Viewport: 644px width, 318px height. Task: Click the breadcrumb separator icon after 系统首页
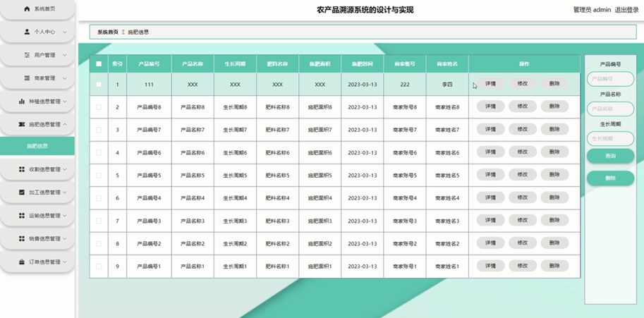[x=123, y=32]
